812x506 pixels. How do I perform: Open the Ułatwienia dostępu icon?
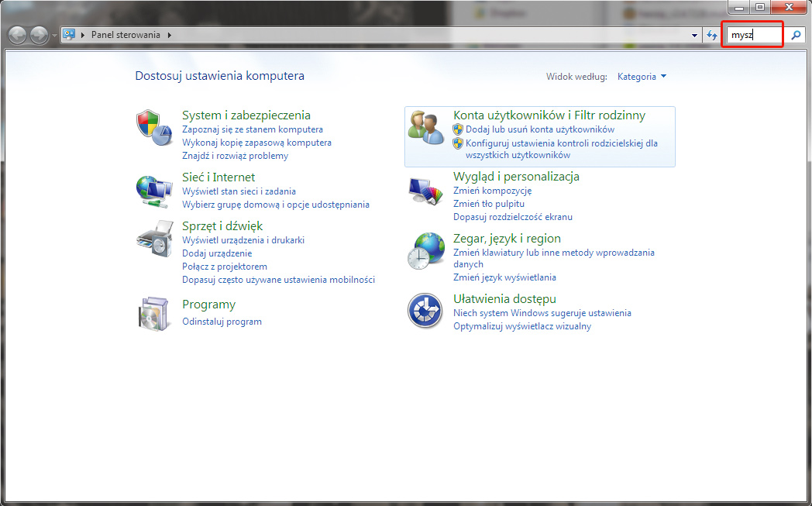coord(425,312)
